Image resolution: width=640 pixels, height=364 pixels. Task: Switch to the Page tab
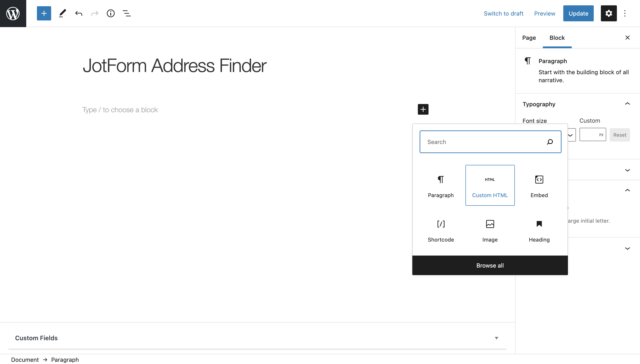tap(529, 38)
